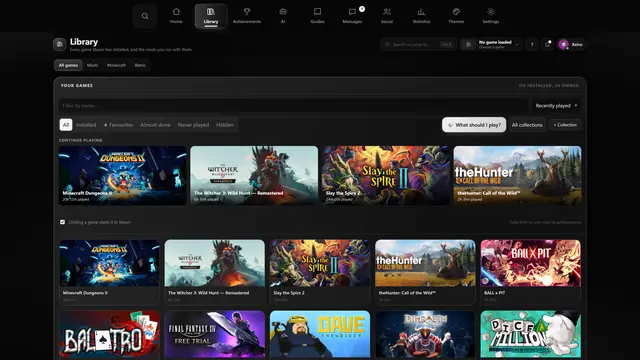
Task: Open the Recently played sort dropdown
Action: 556,106
